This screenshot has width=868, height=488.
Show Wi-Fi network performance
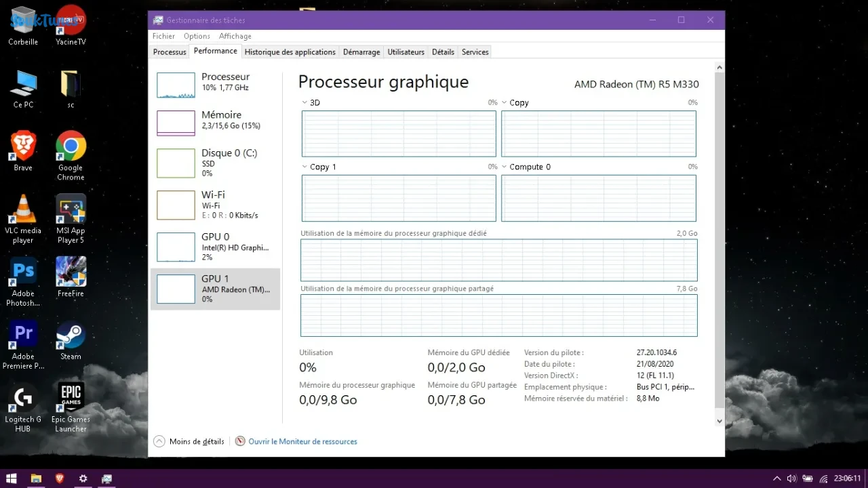pyautogui.click(x=215, y=205)
